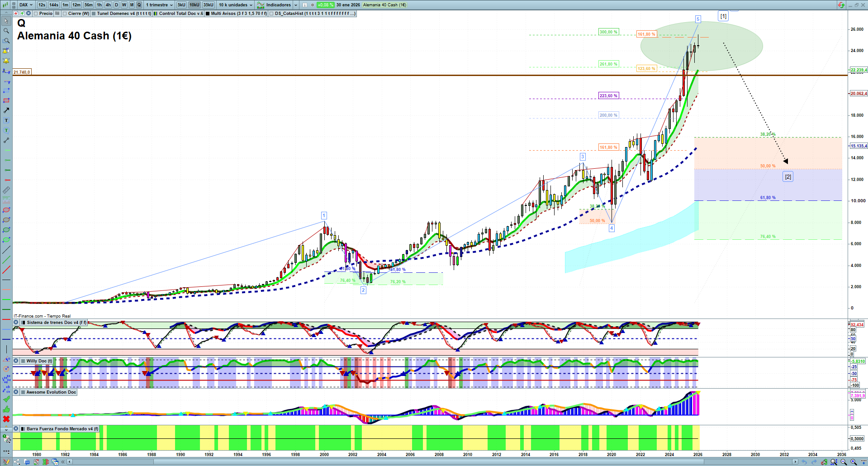
Task: Toggle the DS_CotasHist indicator checkbox
Action: 271,14
